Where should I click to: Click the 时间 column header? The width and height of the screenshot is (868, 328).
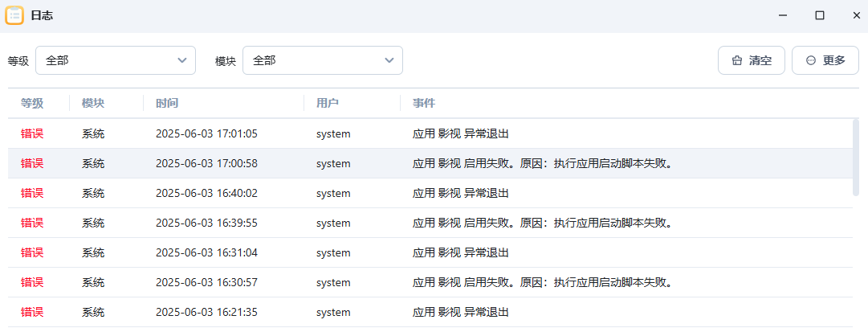[x=167, y=103]
